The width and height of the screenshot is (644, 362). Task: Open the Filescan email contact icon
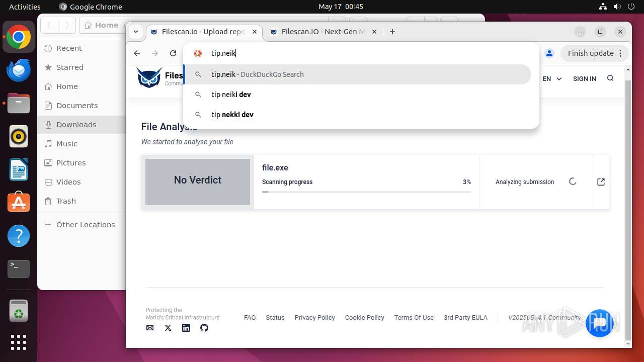(150, 328)
